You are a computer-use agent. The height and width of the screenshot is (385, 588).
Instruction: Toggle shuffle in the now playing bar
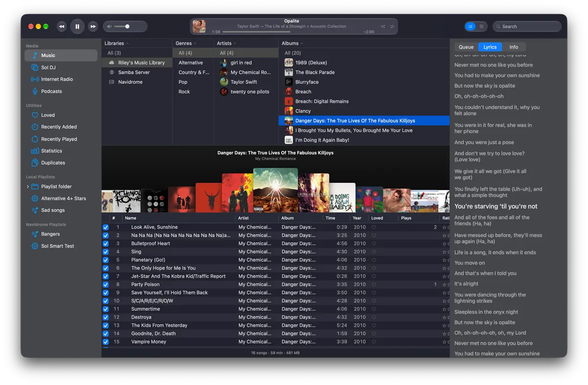point(383,26)
